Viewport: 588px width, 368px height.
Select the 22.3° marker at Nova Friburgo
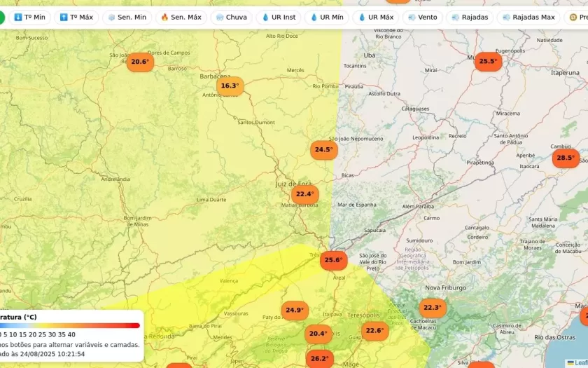pyautogui.click(x=432, y=307)
